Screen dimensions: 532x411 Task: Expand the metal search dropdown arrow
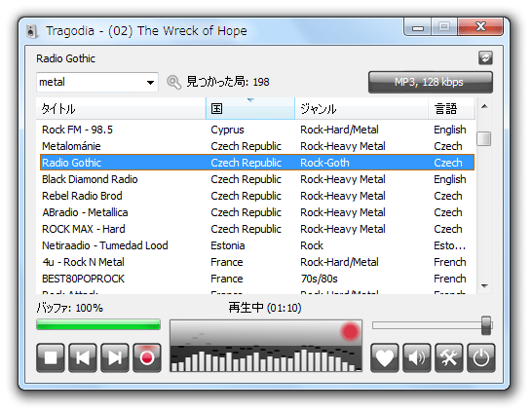click(x=150, y=82)
